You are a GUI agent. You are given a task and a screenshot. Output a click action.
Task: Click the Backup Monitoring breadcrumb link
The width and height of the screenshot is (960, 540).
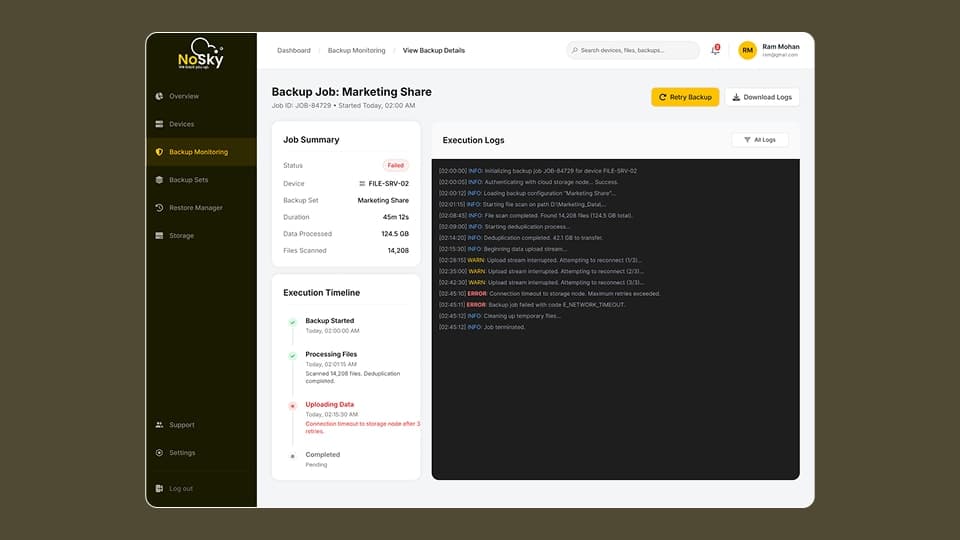356,50
